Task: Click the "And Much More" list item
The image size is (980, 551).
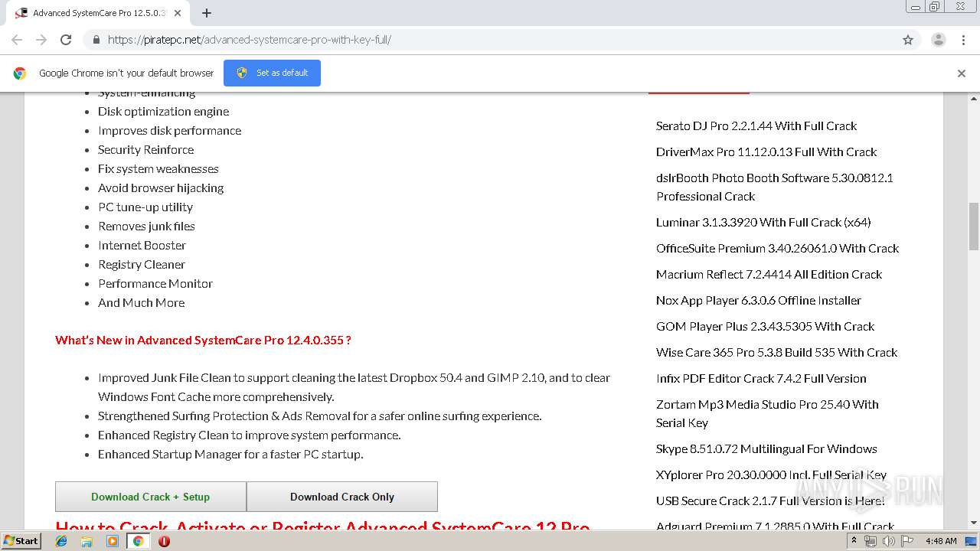Action: [142, 303]
